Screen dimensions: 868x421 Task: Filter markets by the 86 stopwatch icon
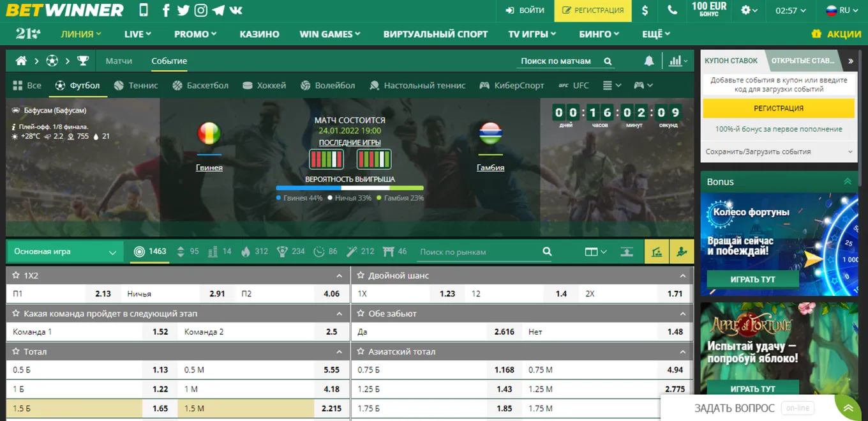point(325,251)
